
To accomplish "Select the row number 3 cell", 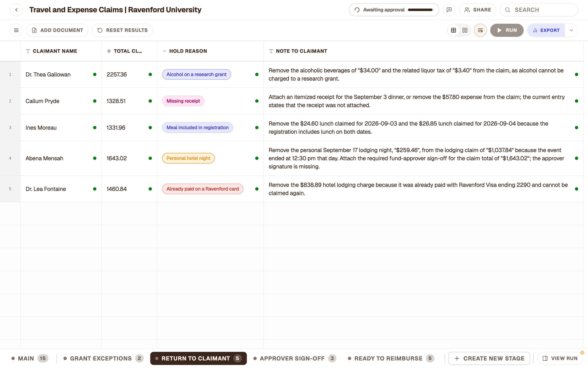I will 10,128.
